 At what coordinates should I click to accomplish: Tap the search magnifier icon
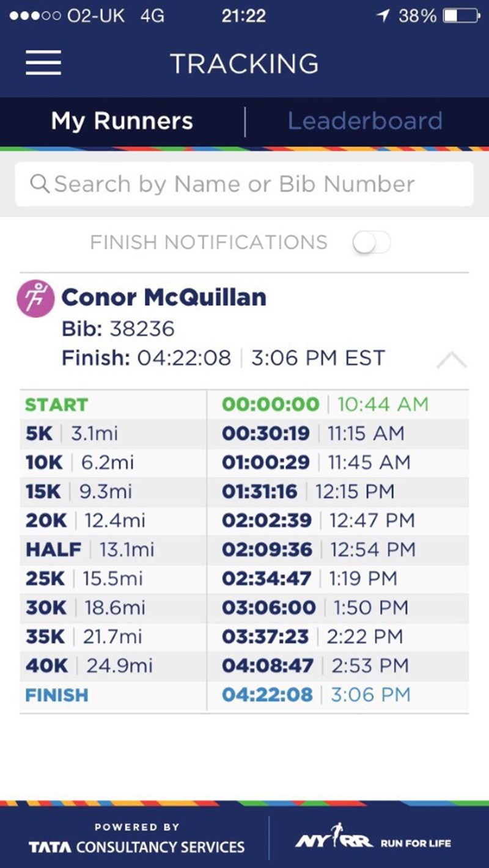tap(40, 183)
